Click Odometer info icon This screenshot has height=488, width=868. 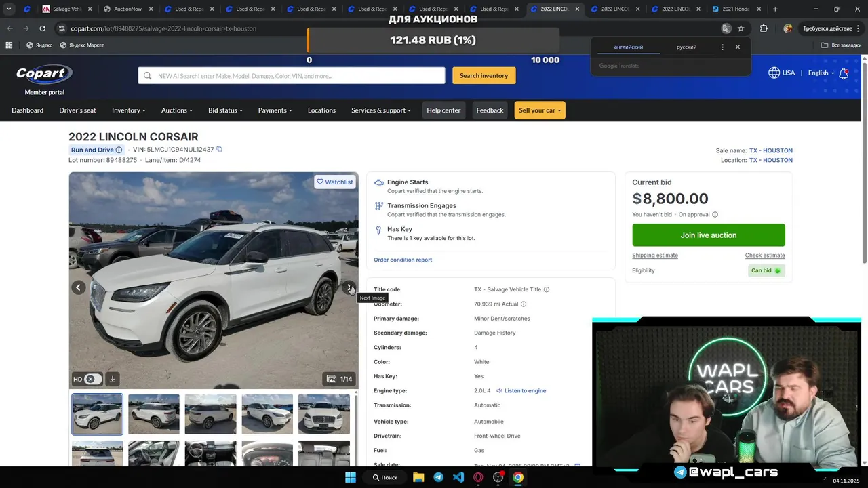point(524,304)
